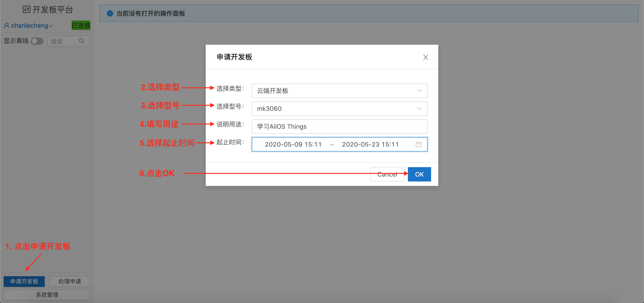Screen dimensions: 644x303
Task: Close the 申请开发板 dialog with X
Action: pos(426,57)
